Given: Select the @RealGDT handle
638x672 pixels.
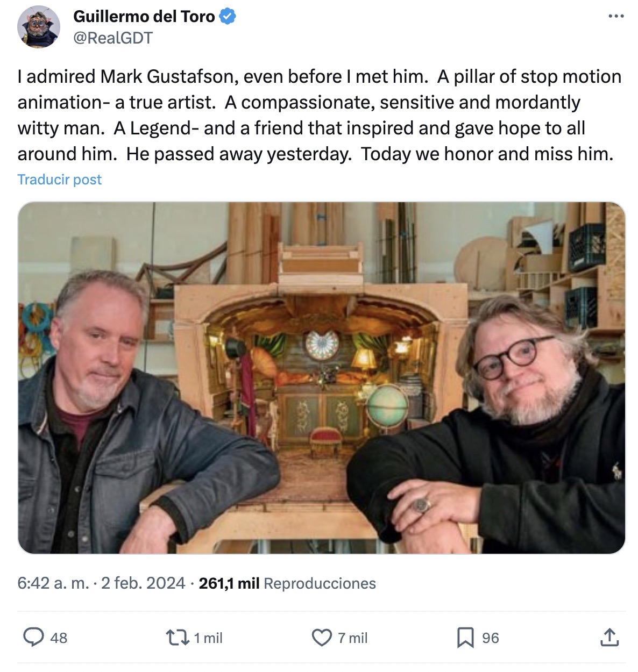Looking at the screenshot, I should pos(114,37).
